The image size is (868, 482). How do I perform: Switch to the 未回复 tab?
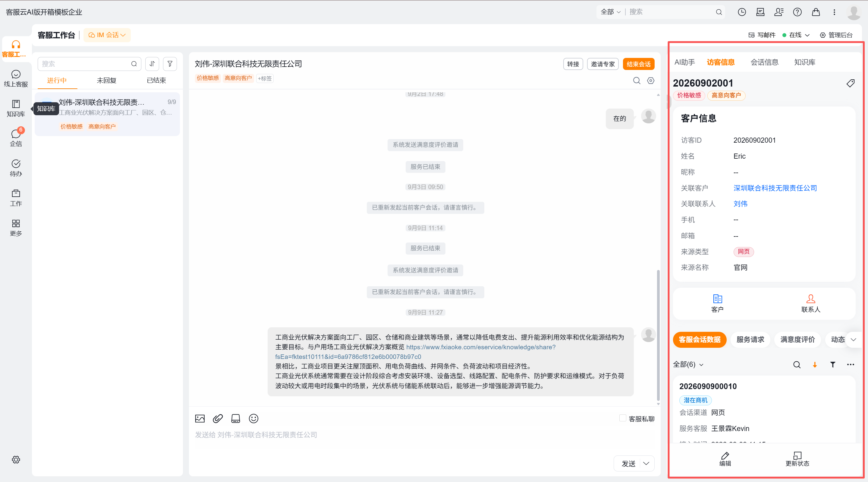[x=106, y=81]
